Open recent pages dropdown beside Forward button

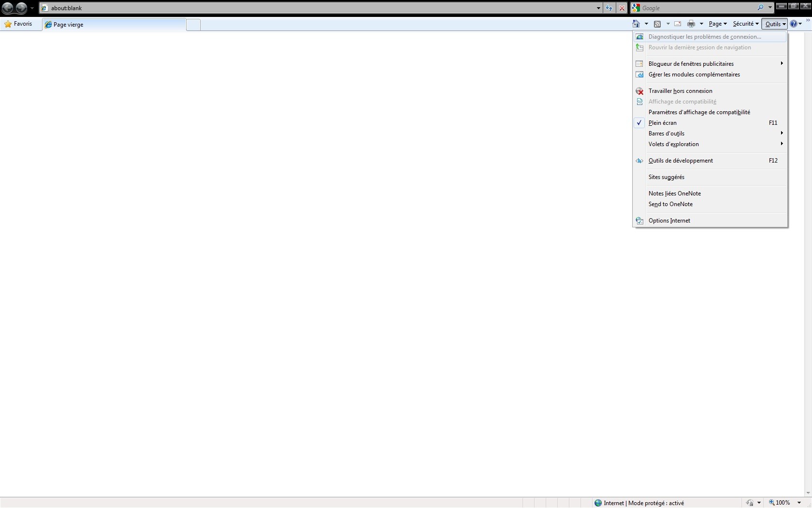(x=32, y=8)
